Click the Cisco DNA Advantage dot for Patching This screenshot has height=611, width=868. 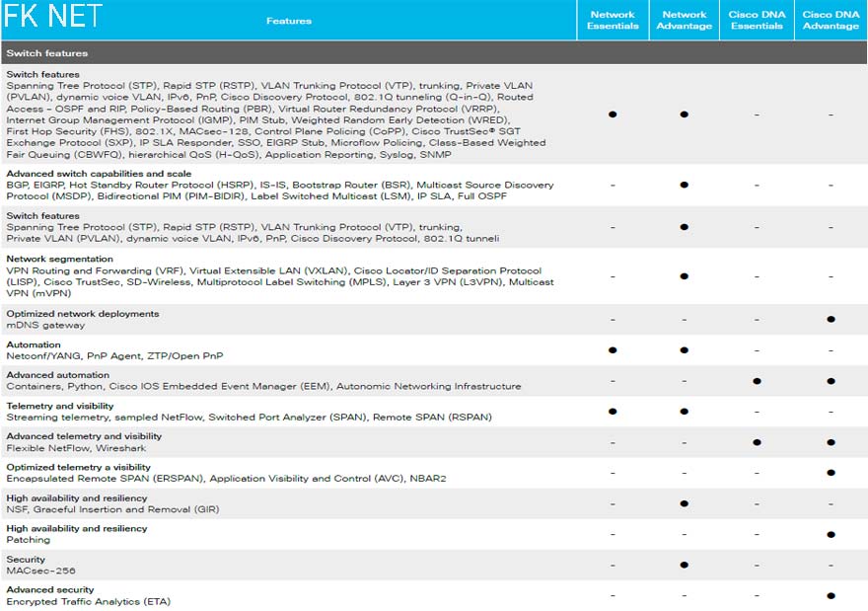[x=831, y=535]
